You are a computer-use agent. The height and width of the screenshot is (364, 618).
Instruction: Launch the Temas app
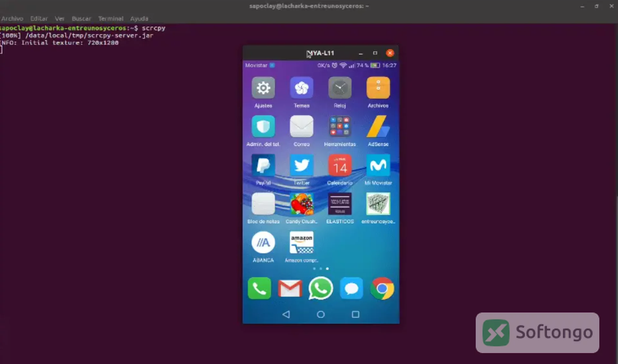point(302,88)
